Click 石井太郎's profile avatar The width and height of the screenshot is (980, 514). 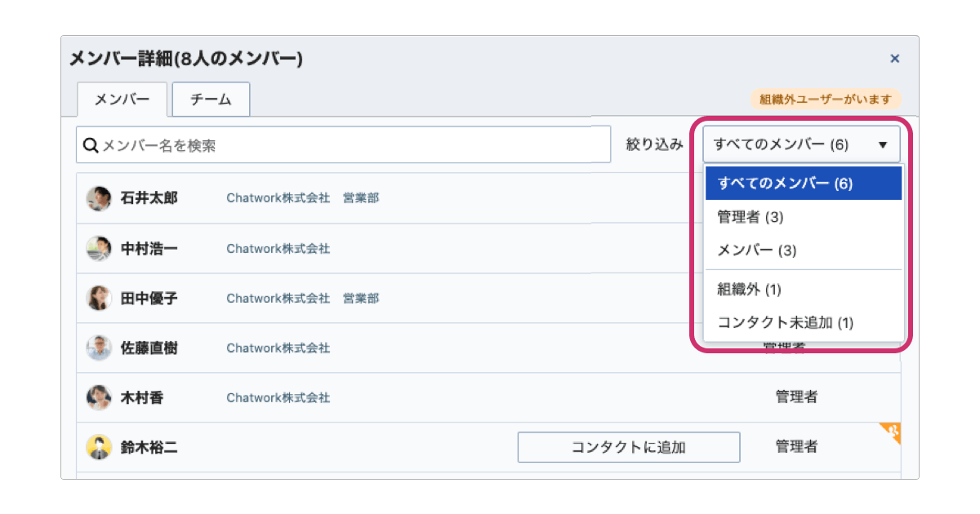coord(99,198)
